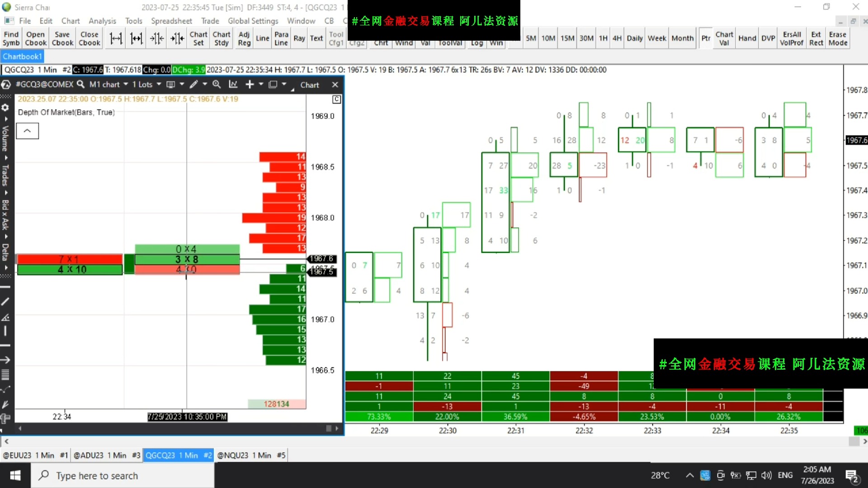Select the angle drawing tool in sidebar
The image size is (868, 488).
[x=5, y=317]
